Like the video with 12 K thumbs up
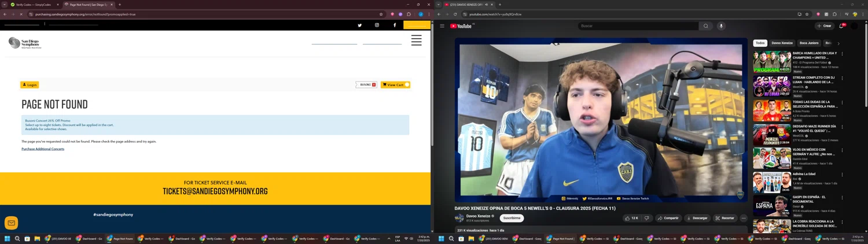868x244 pixels. (x=631, y=218)
